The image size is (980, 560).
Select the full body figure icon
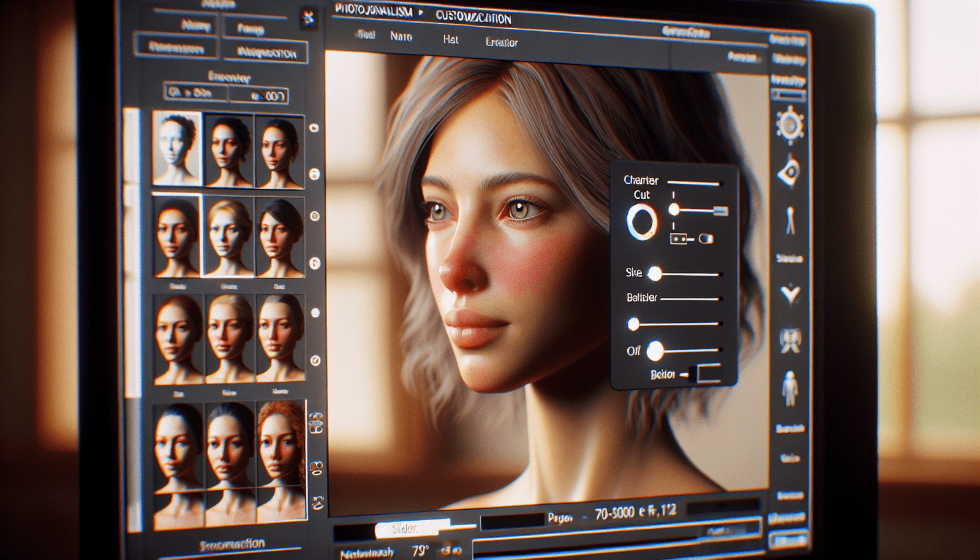(x=790, y=388)
